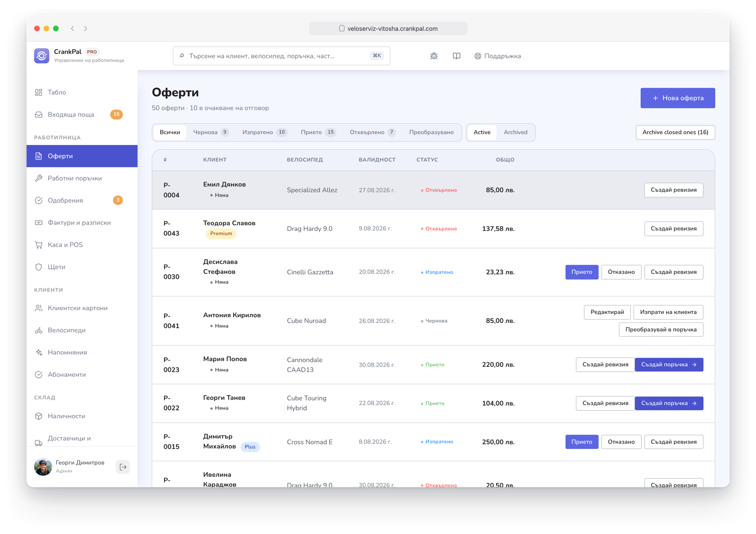Click Изпрати на клиента for P-0041
Image resolution: width=756 pixels, height=534 pixels.
point(668,313)
